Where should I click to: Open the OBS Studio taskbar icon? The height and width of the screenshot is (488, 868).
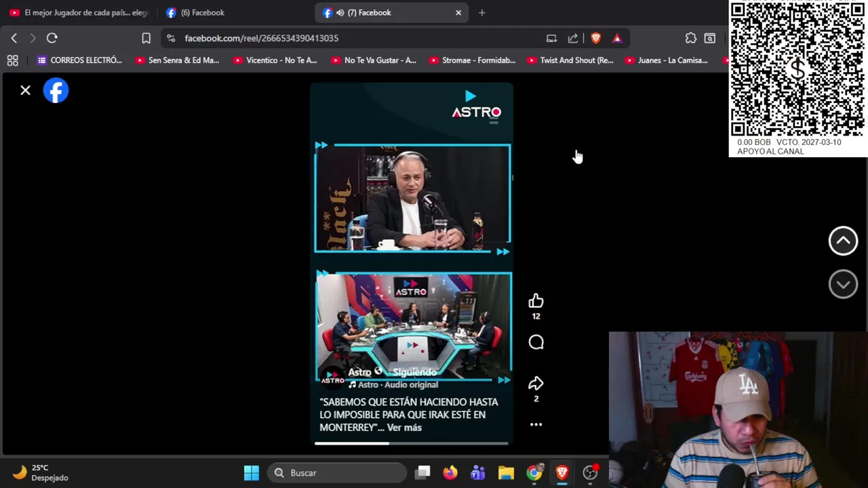coord(590,472)
